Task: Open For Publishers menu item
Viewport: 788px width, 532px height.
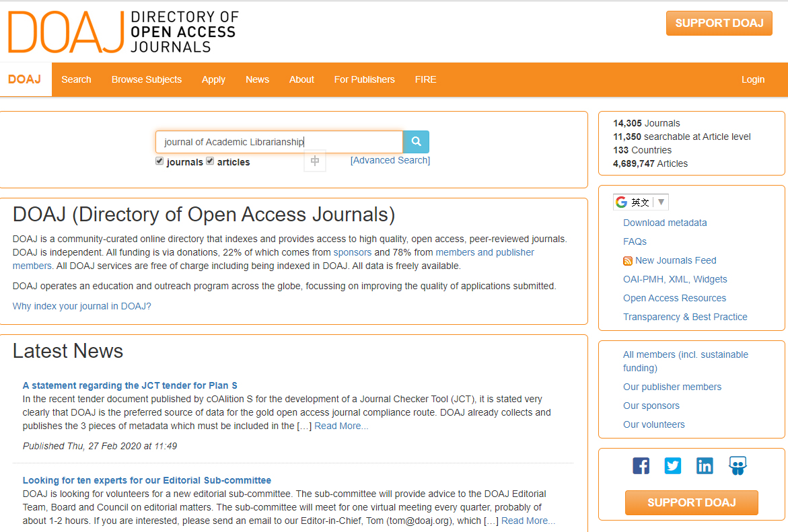Action: pyautogui.click(x=364, y=79)
